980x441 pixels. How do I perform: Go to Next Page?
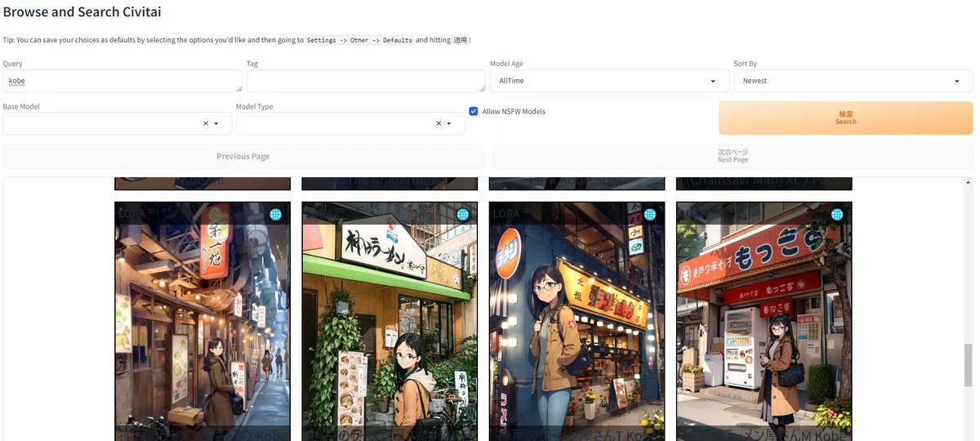pos(733,156)
